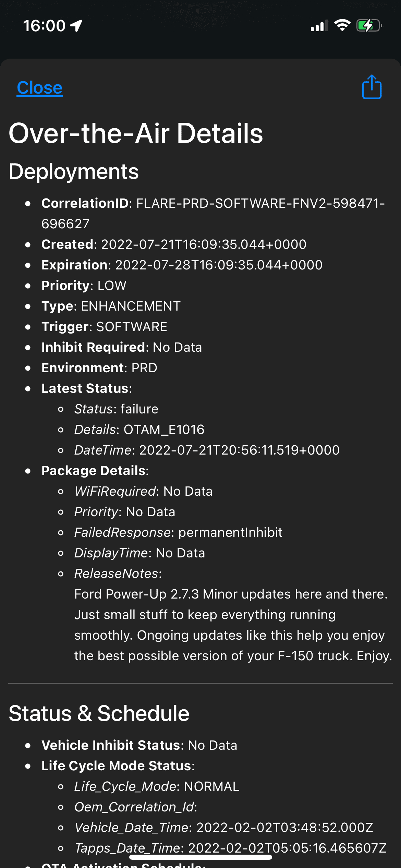Expand the Life Cycle Mode Status section
The height and width of the screenshot is (868, 401).
118,765
